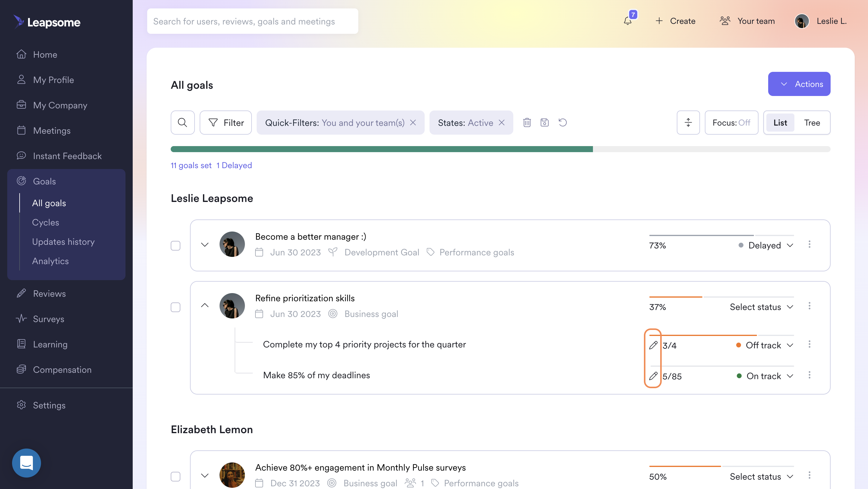Tick the checkbox for 'Refine prioritization skills'
This screenshot has width=868, height=489.
(176, 307)
